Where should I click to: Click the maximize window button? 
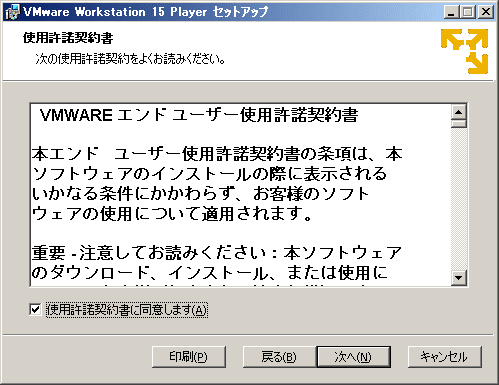point(468,12)
